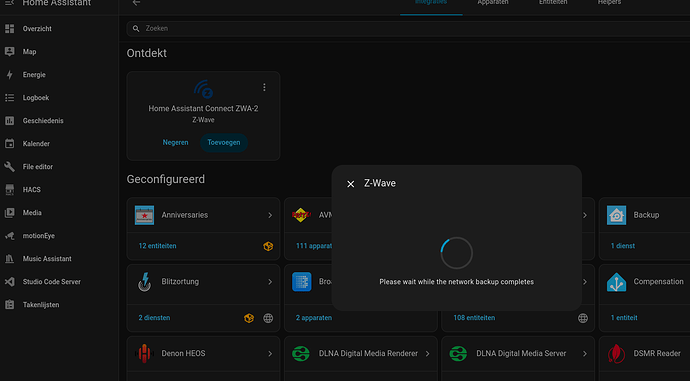
Task: Open the motionEye camera icon
Action: 10,236
